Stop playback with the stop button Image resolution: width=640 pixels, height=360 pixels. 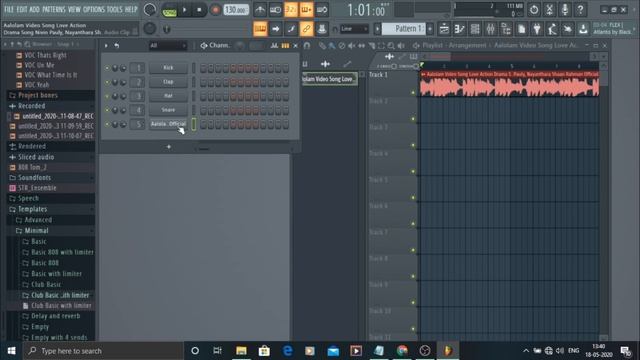pyautogui.click(x=199, y=10)
